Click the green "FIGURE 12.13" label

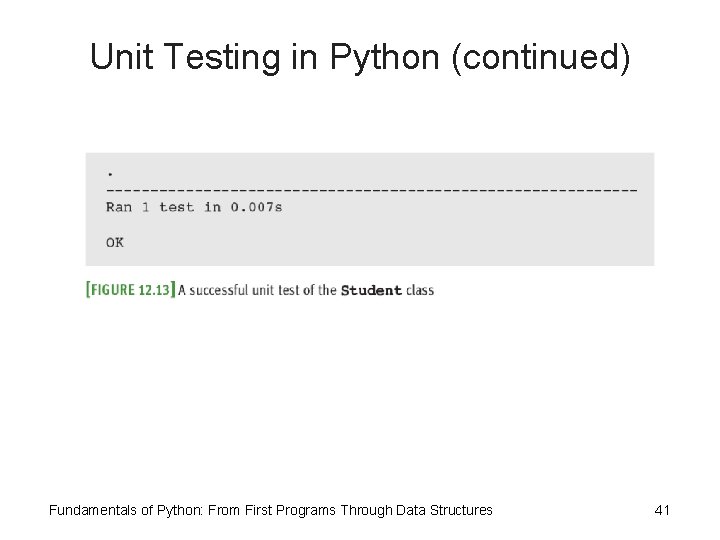click(x=131, y=290)
